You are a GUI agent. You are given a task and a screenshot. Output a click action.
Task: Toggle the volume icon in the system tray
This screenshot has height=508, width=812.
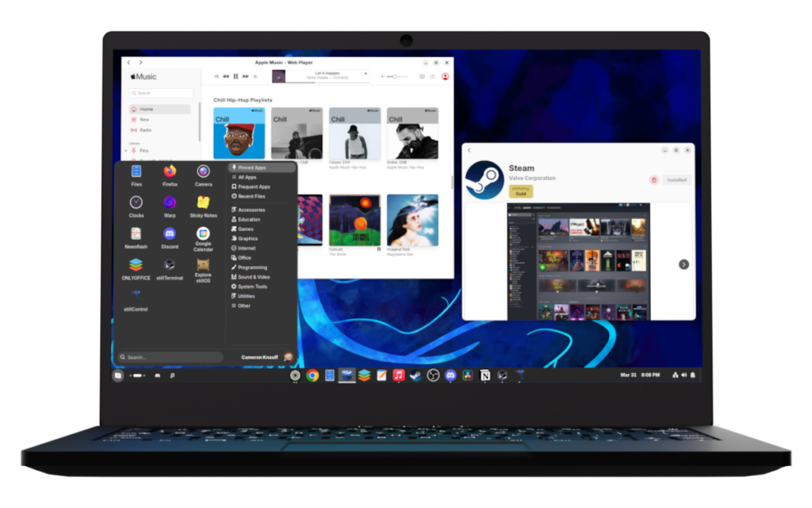coord(684,375)
